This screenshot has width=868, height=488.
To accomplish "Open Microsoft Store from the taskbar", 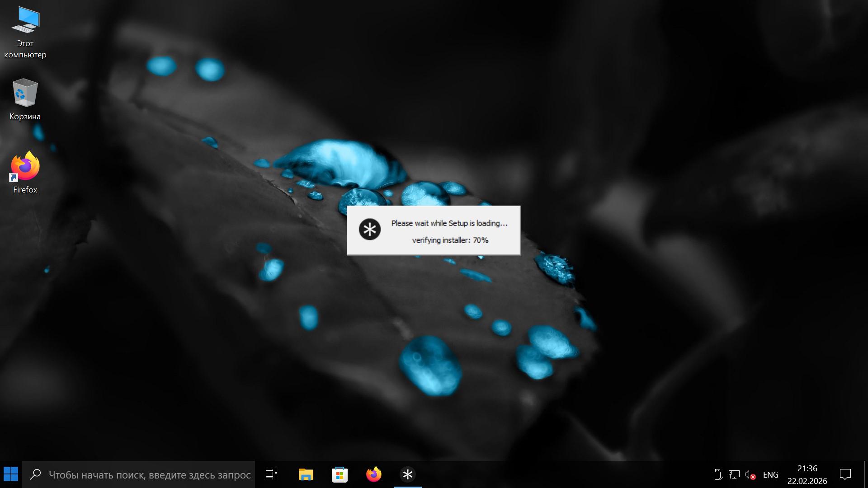I will pos(340,474).
